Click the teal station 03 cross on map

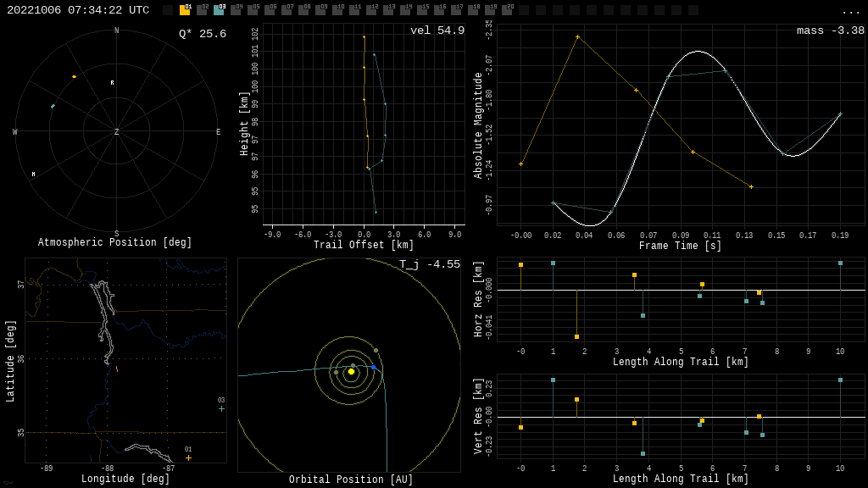[x=222, y=408]
